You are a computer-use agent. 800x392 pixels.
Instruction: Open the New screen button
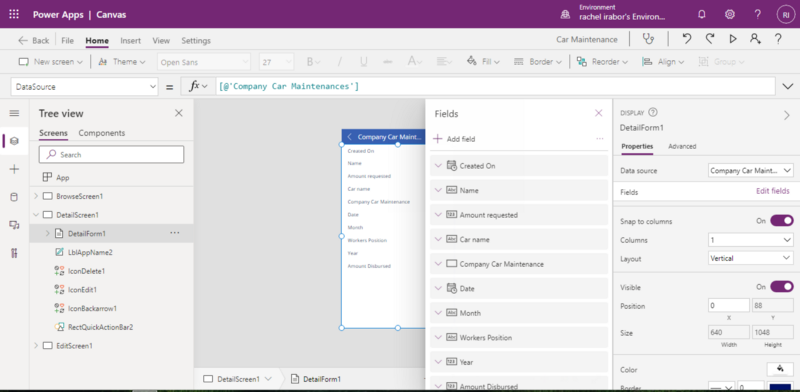tap(51, 62)
